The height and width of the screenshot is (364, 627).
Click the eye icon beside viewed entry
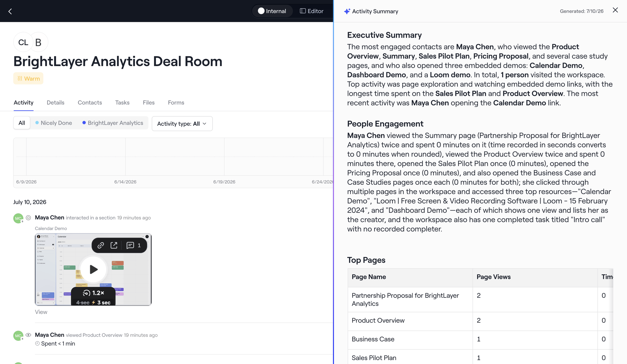[28, 335]
